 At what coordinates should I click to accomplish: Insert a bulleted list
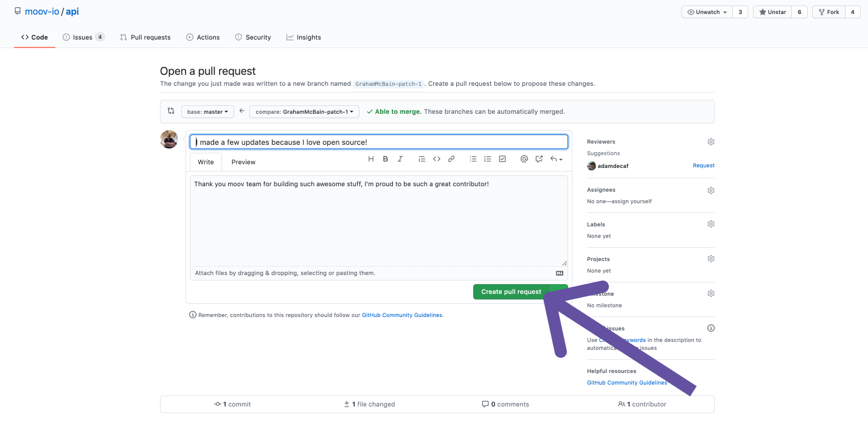tap(473, 159)
